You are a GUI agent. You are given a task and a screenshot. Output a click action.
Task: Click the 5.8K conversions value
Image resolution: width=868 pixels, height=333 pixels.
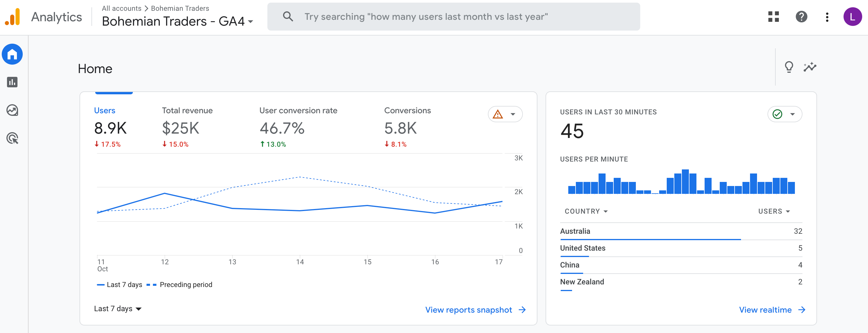400,128
